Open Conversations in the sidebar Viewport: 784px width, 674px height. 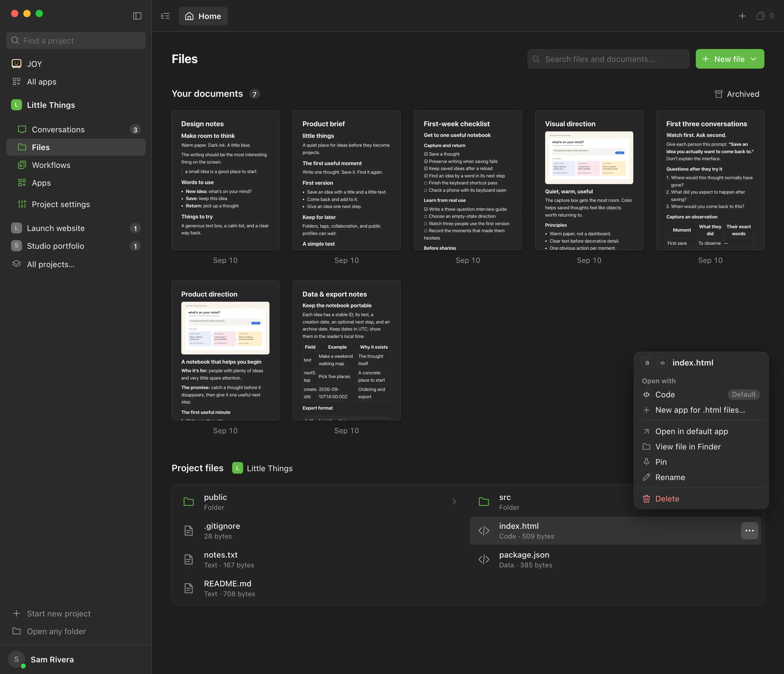pos(76,129)
